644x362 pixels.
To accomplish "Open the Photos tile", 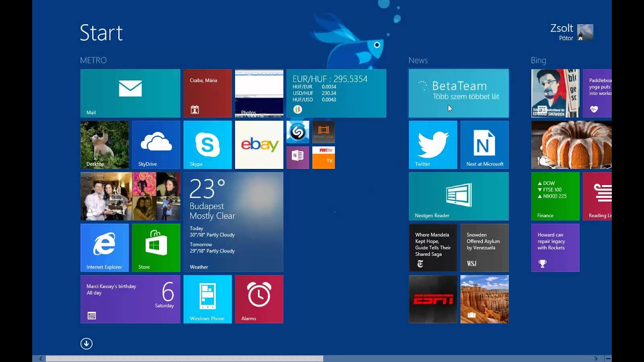I will pyautogui.click(x=259, y=94).
